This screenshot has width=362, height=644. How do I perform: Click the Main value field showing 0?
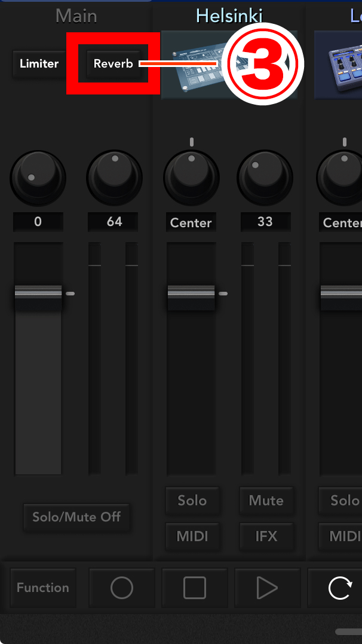tap(38, 222)
